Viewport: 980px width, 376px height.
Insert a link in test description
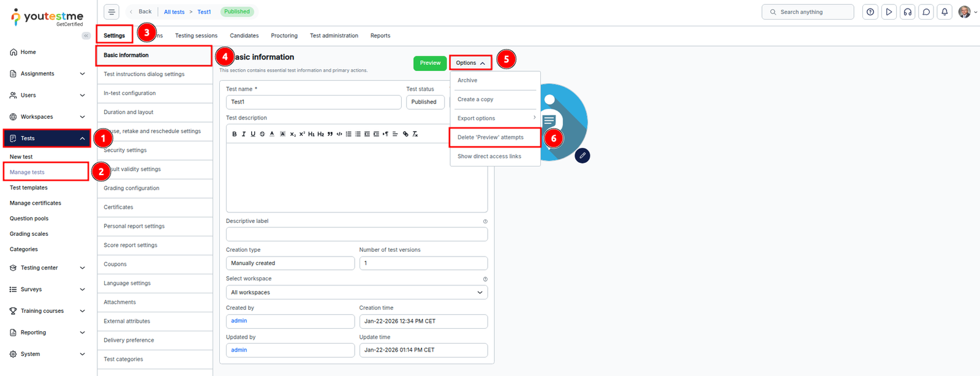[x=405, y=134]
